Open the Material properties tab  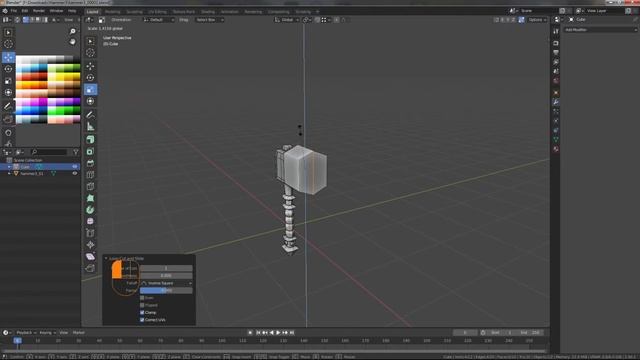556,149
